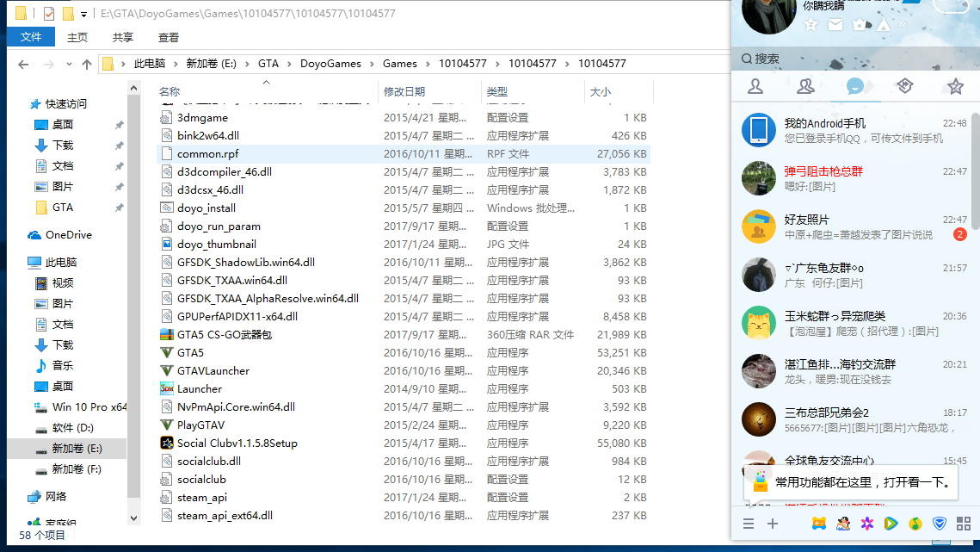The width and height of the screenshot is (980, 552).
Task: Select the PlayGTAV application icon
Action: click(x=166, y=425)
